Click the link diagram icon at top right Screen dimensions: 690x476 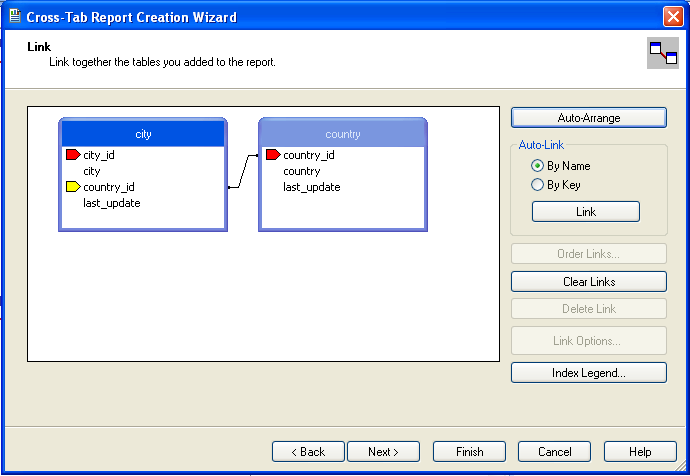[x=662, y=53]
